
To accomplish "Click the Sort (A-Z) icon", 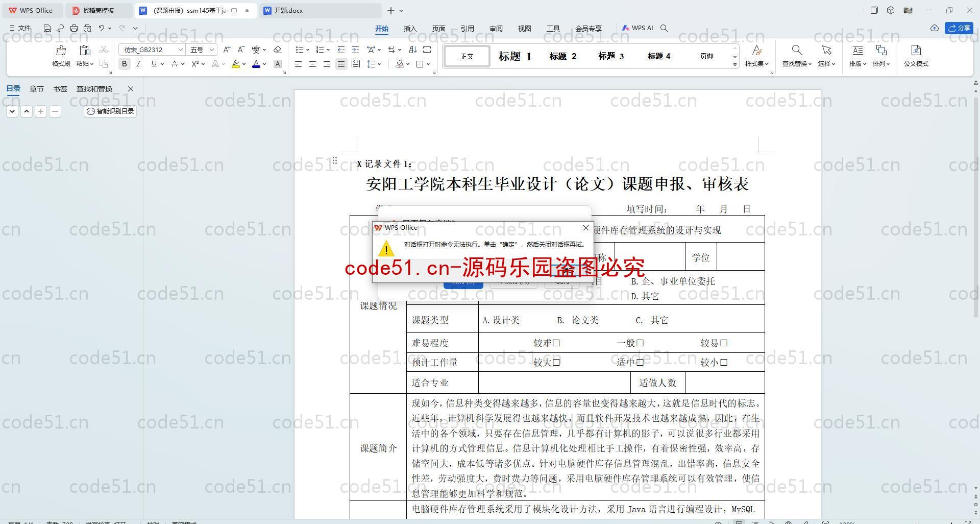I will [413, 50].
